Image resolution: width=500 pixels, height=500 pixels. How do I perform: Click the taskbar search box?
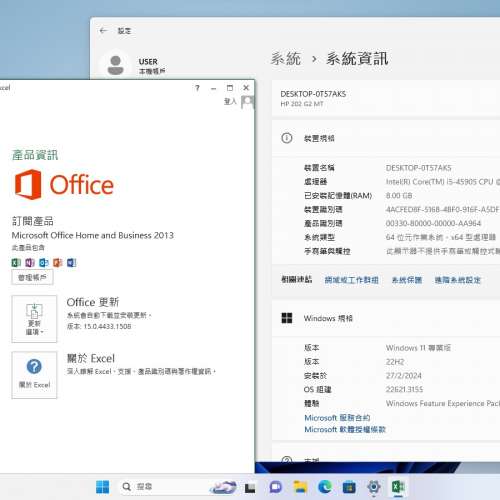click(x=178, y=487)
